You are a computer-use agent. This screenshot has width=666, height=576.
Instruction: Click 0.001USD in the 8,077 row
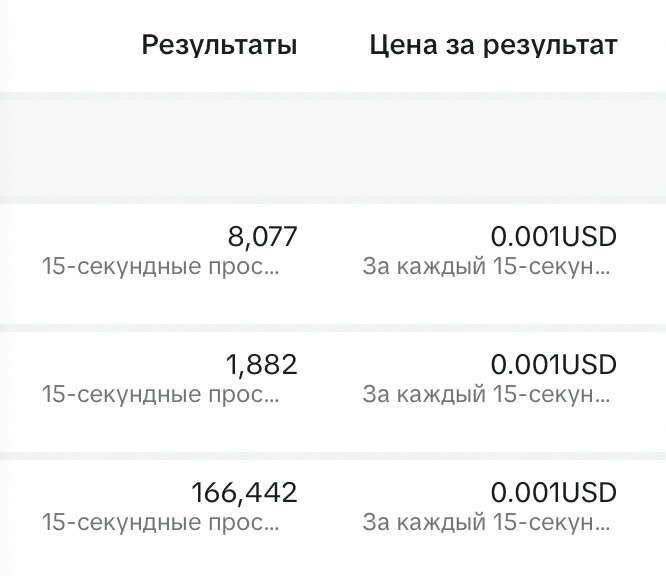(x=553, y=237)
